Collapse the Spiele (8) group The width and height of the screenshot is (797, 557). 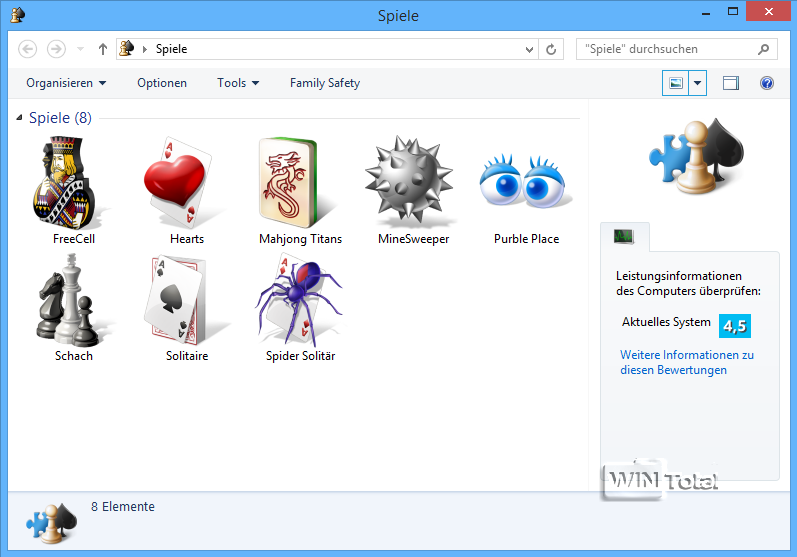[19, 118]
